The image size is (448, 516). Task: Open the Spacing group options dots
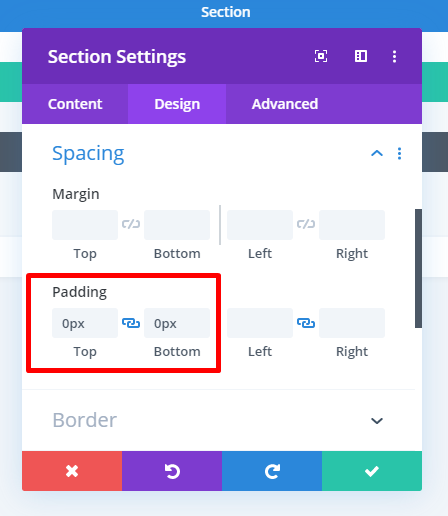point(399,153)
